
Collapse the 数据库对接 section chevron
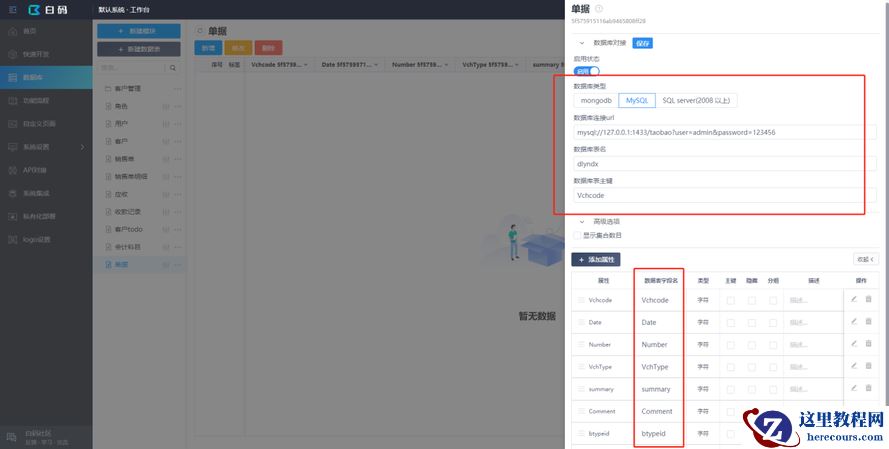[x=581, y=43]
